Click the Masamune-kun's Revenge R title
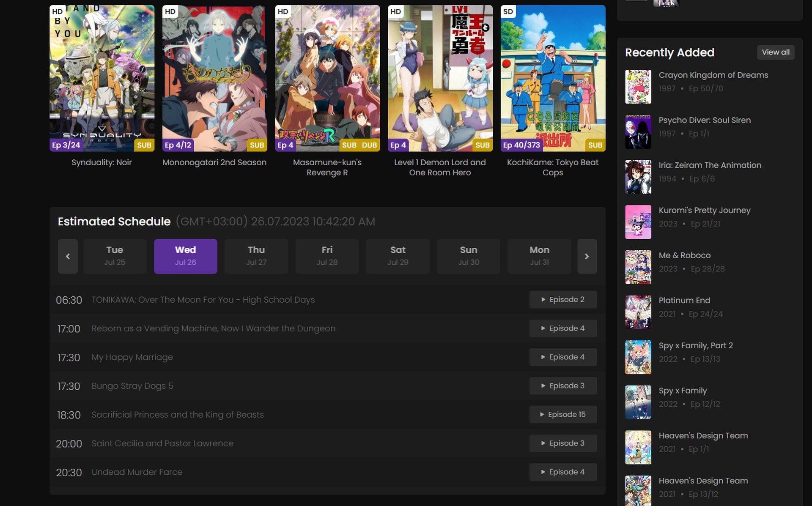The image size is (812, 506). (327, 167)
